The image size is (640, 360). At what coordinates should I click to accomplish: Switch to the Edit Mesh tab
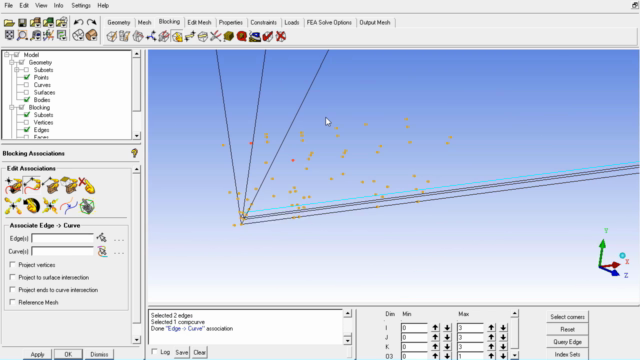click(x=199, y=22)
